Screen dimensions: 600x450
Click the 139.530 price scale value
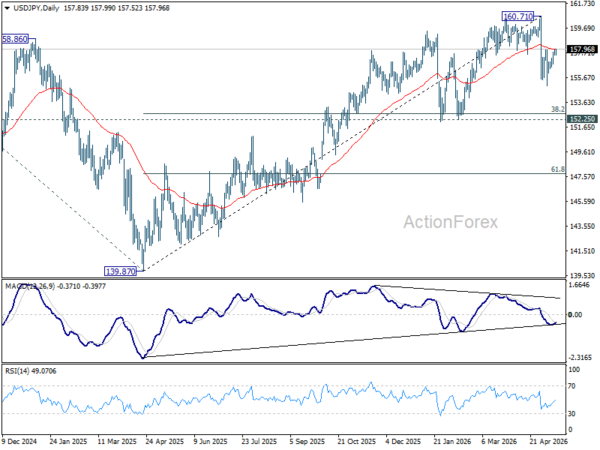[582, 276]
